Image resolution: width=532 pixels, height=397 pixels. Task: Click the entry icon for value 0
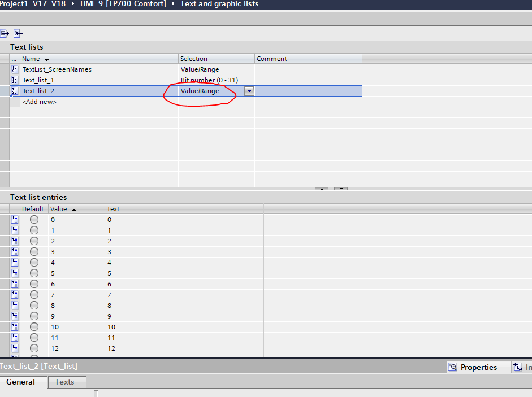(x=15, y=219)
